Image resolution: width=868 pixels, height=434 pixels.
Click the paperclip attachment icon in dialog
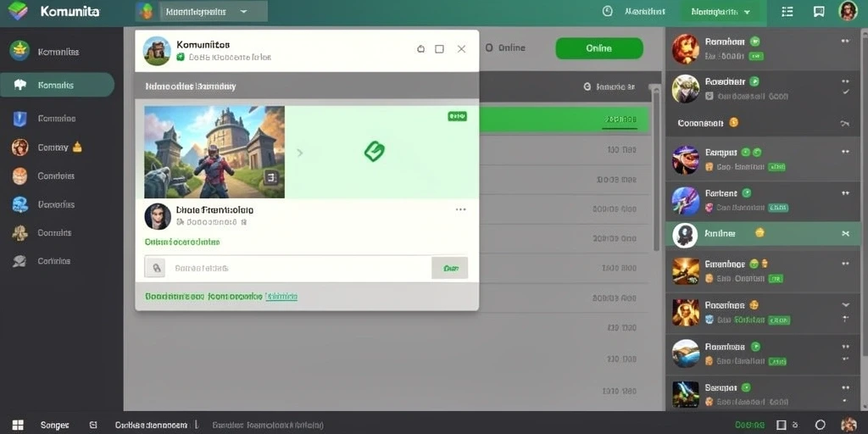point(156,268)
